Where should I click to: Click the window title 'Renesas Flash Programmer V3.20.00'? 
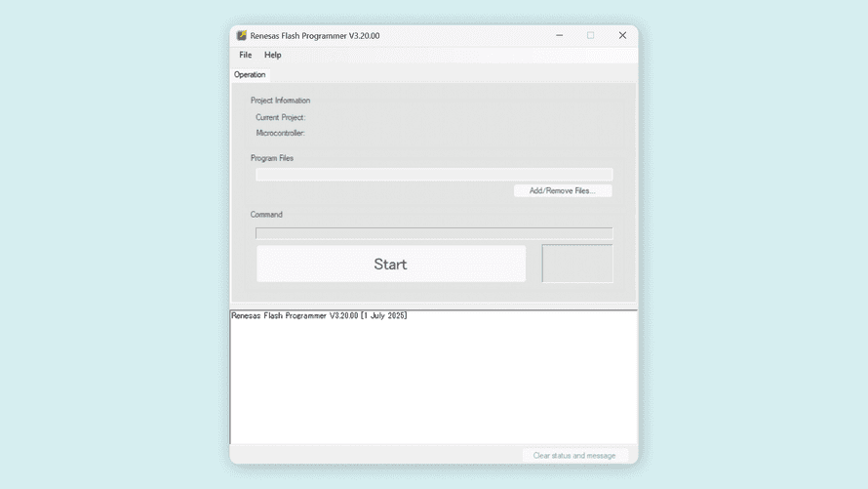tap(315, 35)
